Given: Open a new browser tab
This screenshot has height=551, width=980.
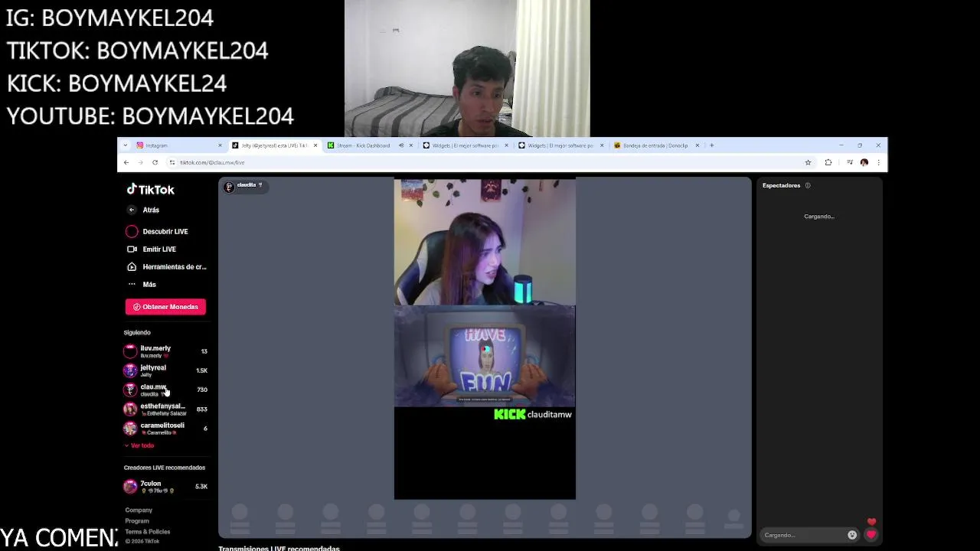Looking at the screenshot, I should [x=711, y=145].
